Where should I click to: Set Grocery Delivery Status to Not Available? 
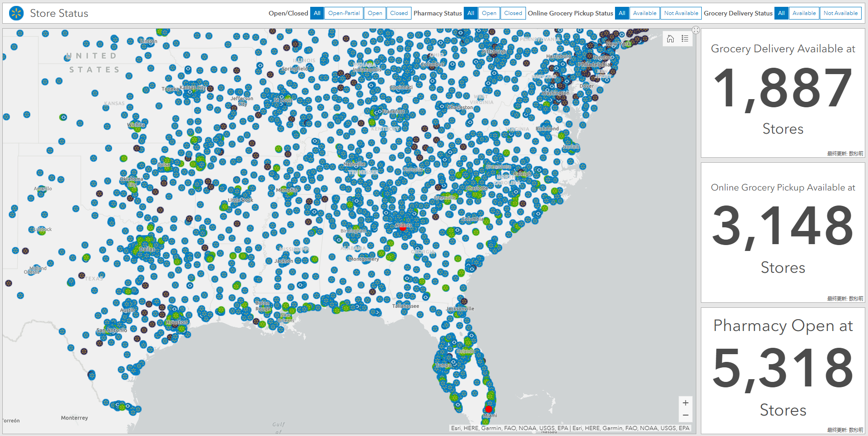point(840,13)
